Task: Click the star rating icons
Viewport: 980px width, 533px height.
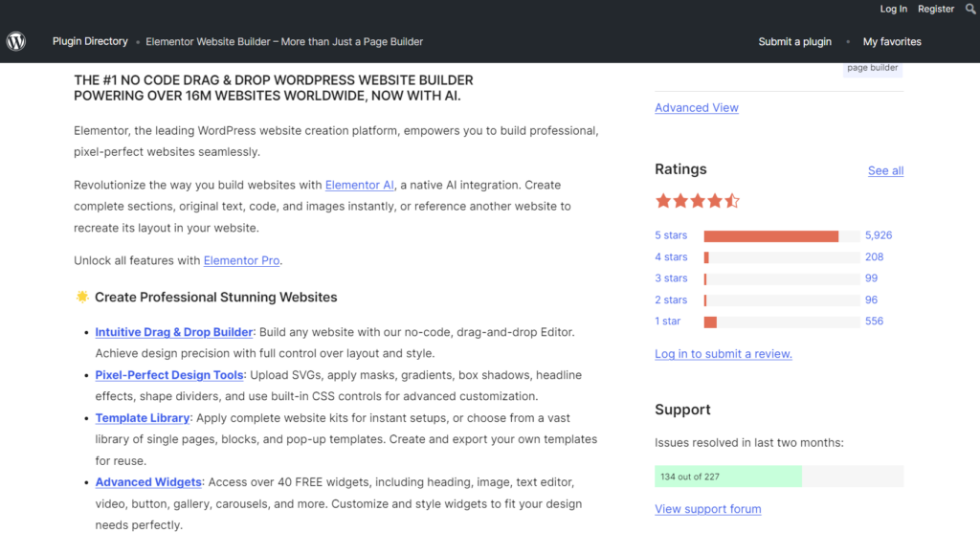Action: point(698,201)
